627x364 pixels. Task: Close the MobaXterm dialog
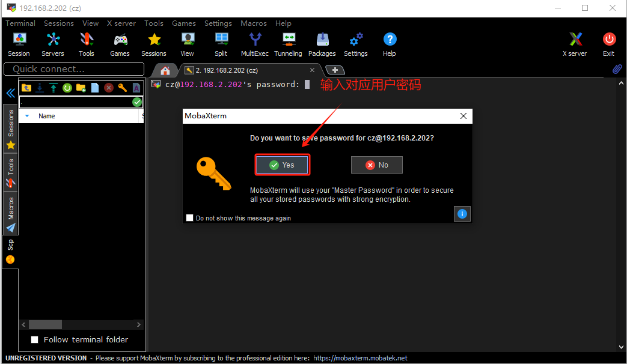coord(463,116)
